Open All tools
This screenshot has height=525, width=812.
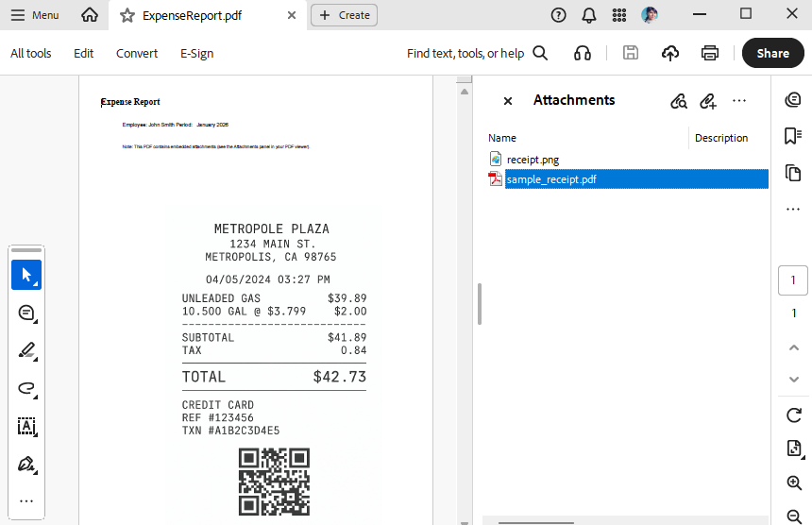click(x=30, y=53)
